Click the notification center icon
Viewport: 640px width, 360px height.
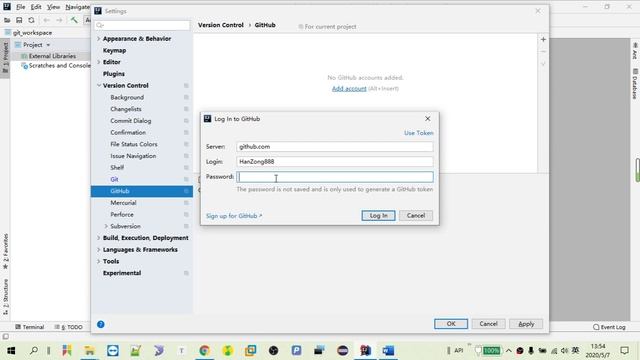[624, 351]
